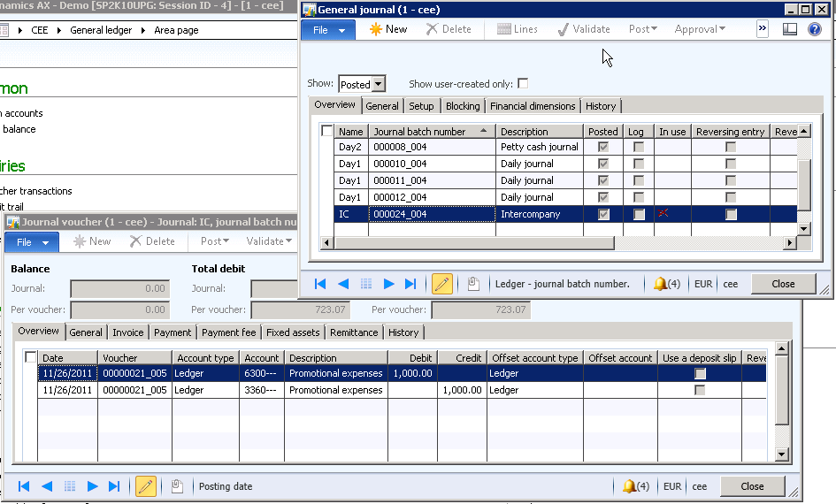Click the document attachment icon in Journal voucher

tap(177, 486)
